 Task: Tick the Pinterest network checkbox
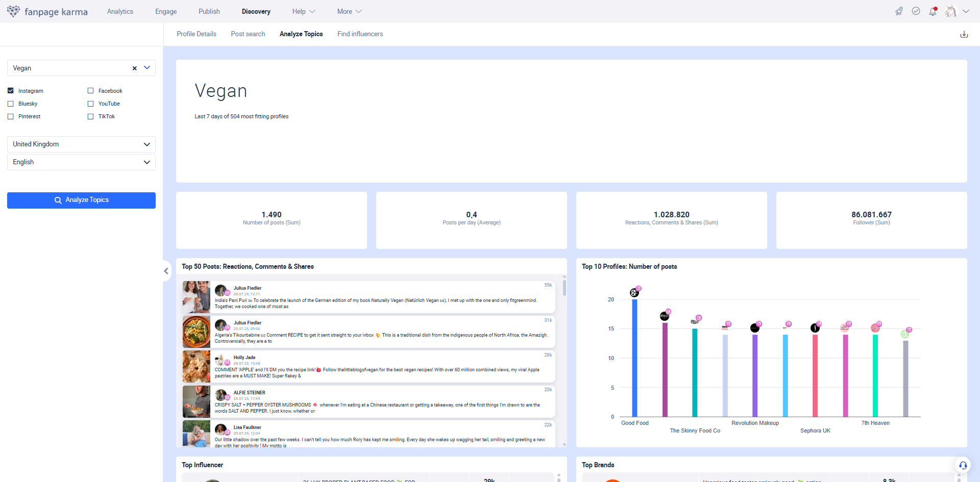[11, 116]
